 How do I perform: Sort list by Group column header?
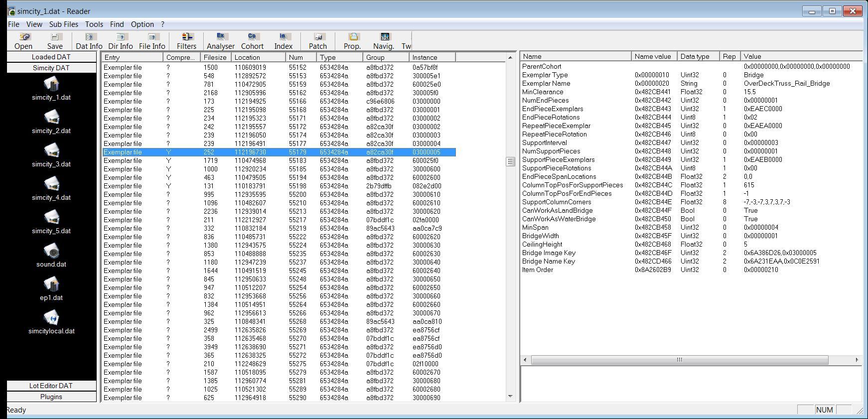point(386,57)
